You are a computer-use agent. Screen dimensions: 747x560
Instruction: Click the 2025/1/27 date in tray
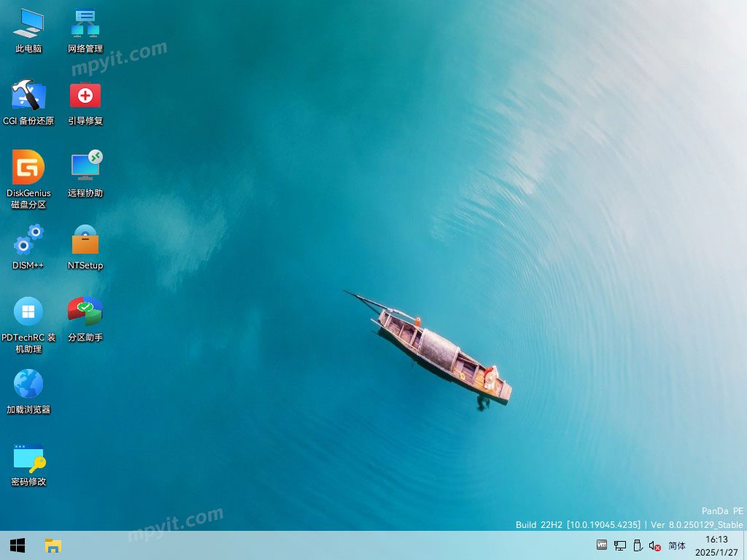[x=716, y=553]
